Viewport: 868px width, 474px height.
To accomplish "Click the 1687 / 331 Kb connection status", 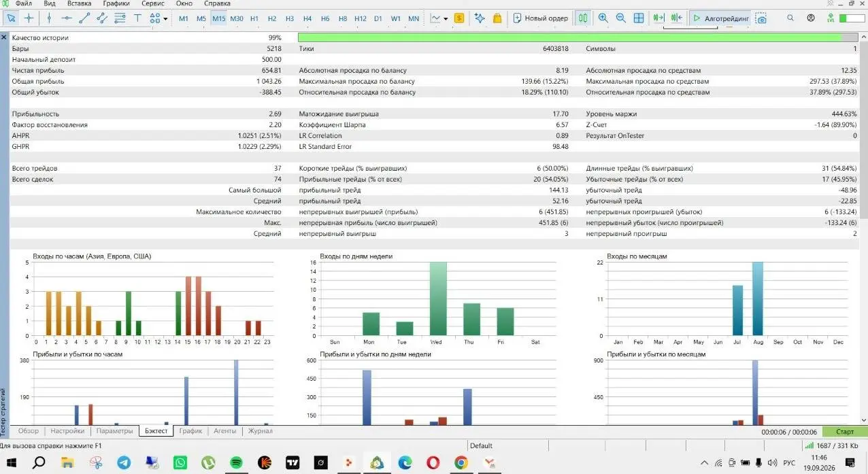I will pyautogui.click(x=831, y=446).
